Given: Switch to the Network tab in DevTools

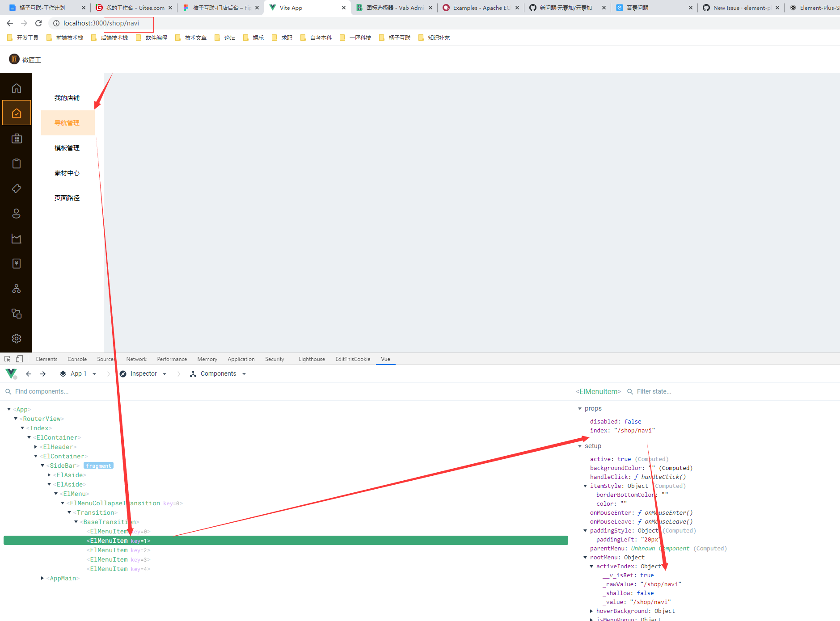Looking at the screenshot, I should 136,359.
